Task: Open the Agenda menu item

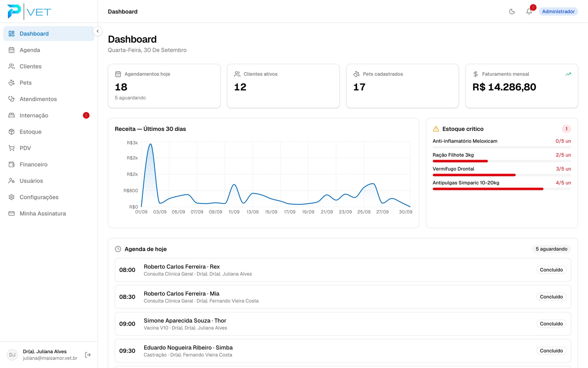Action: tap(49, 50)
